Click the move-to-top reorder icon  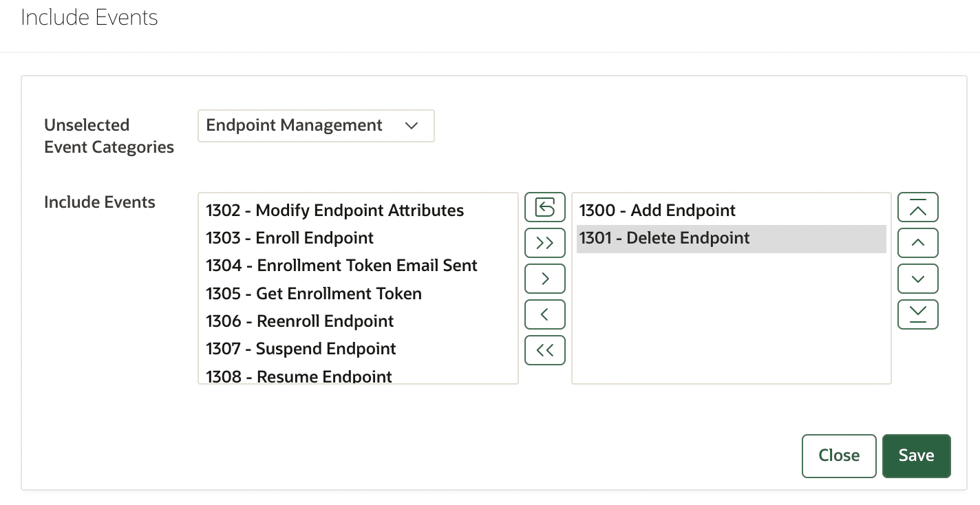click(917, 206)
